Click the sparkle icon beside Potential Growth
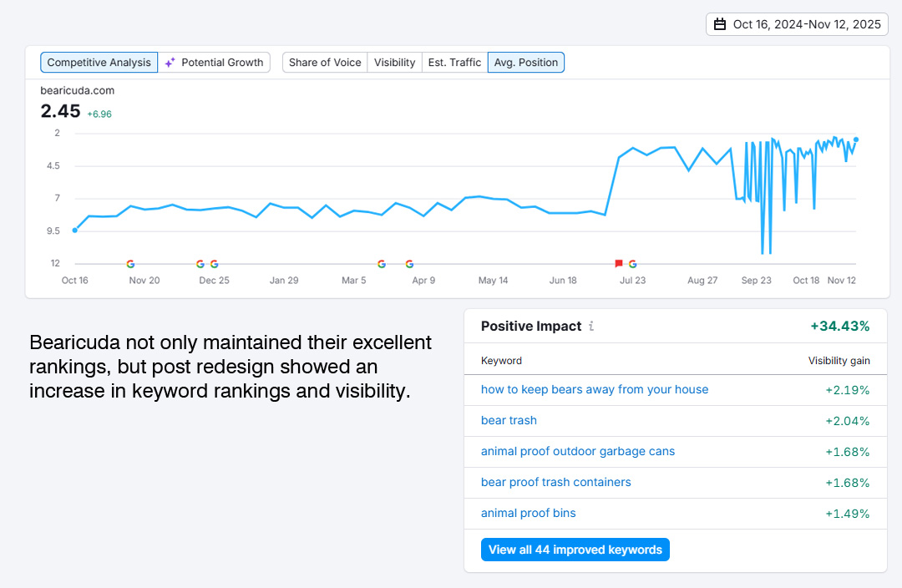This screenshot has height=588, width=902. coord(169,62)
